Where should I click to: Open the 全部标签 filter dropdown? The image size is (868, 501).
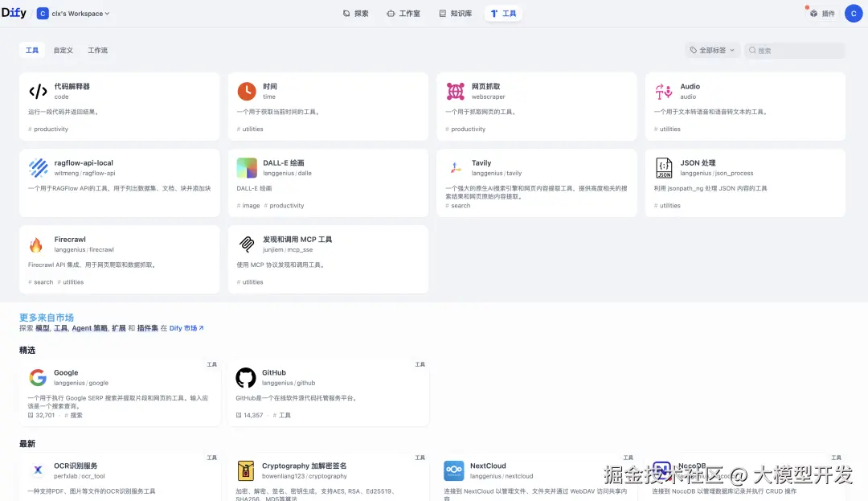pos(712,50)
